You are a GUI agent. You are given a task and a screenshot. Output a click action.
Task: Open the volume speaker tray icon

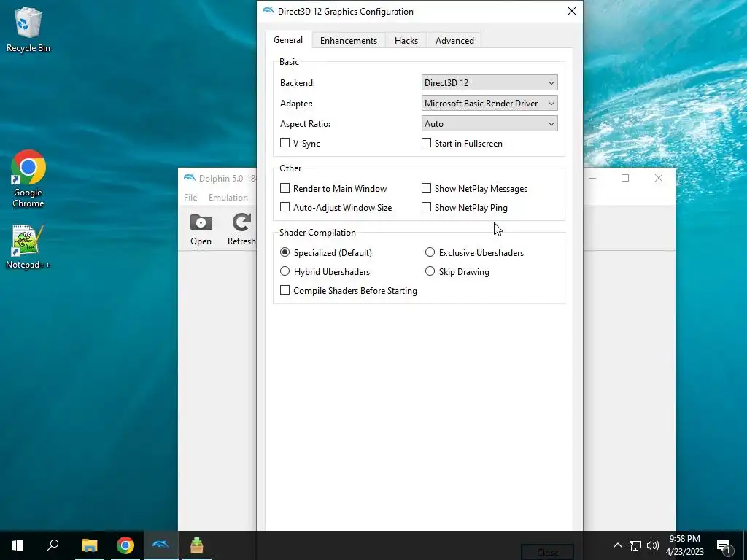[653, 545]
